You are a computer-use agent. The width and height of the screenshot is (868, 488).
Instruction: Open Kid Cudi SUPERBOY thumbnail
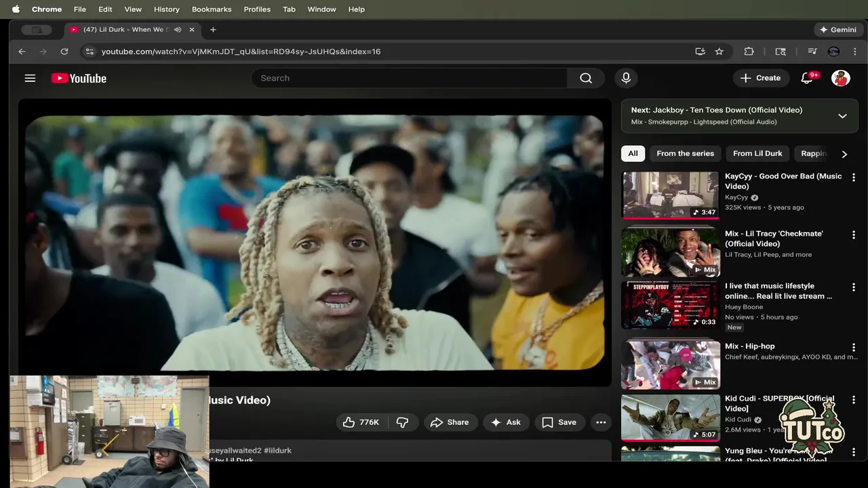point(670,418)
